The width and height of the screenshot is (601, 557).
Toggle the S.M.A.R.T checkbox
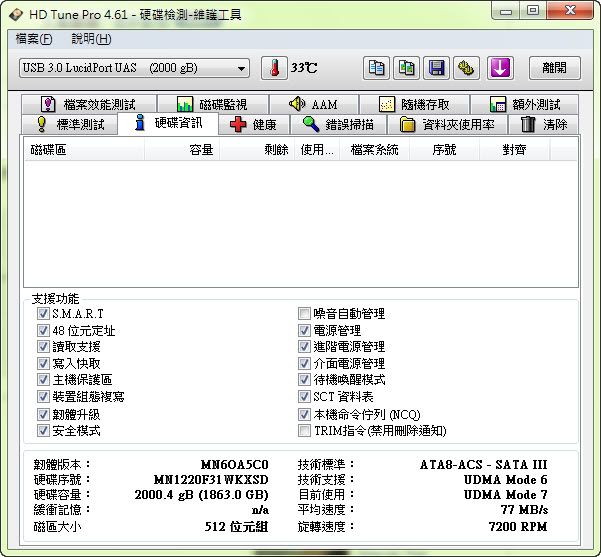point(43,314)
